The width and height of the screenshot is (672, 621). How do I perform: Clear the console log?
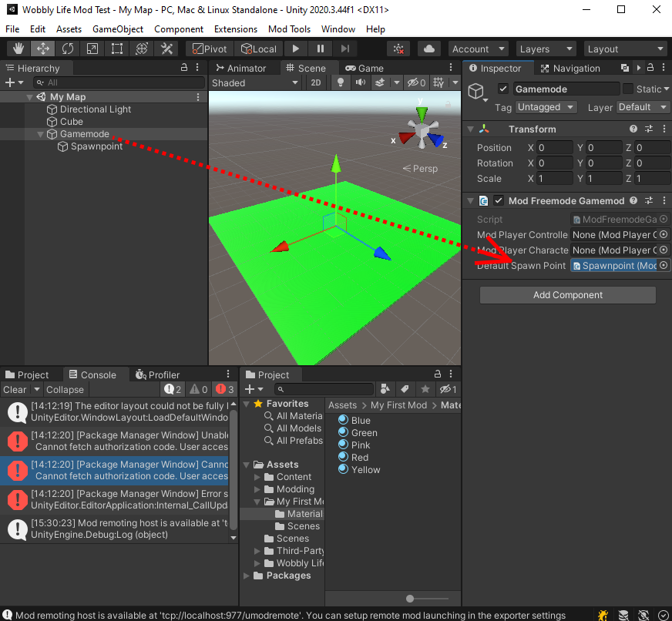tap(15, 390)
